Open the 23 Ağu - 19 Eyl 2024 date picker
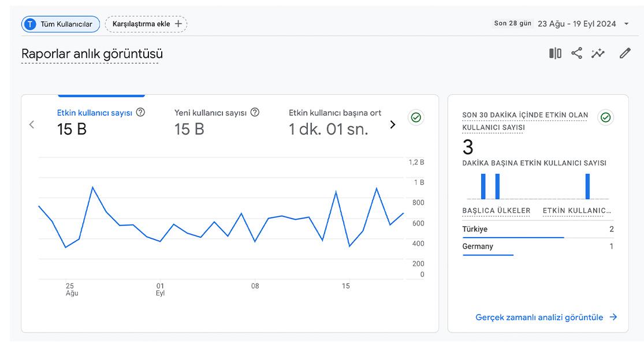644x347 pixels. tap(576, 24)
